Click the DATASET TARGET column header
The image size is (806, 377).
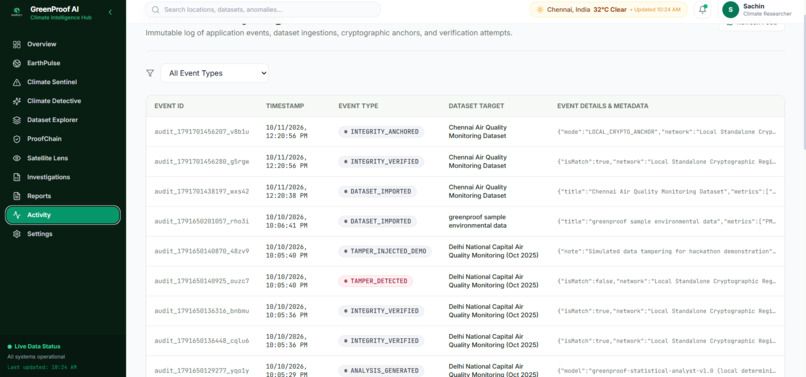click(x=476, y=106)
